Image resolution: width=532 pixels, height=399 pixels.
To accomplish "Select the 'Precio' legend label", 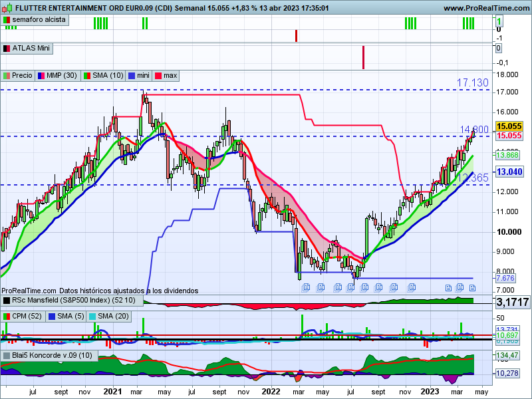I will 18,75.
